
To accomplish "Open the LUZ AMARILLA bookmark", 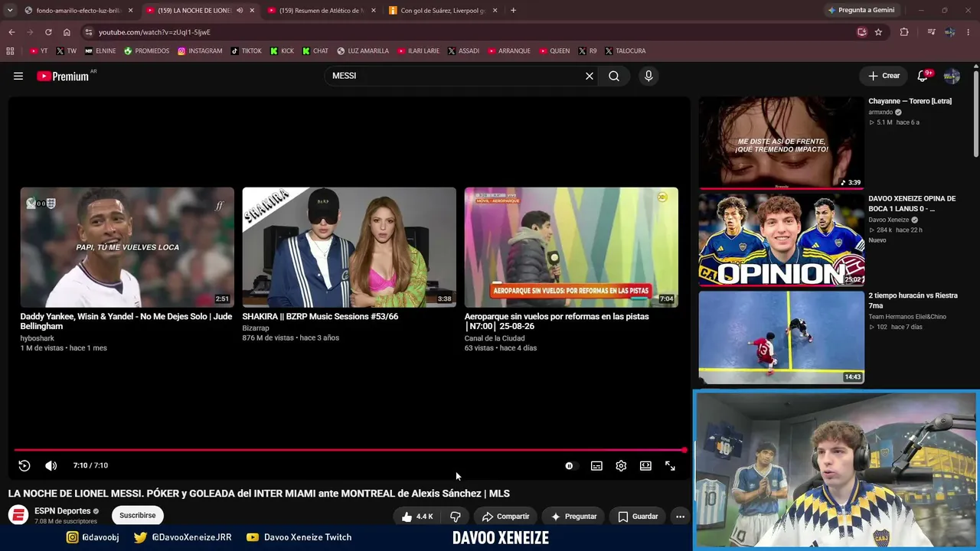I will click(363, 51).
